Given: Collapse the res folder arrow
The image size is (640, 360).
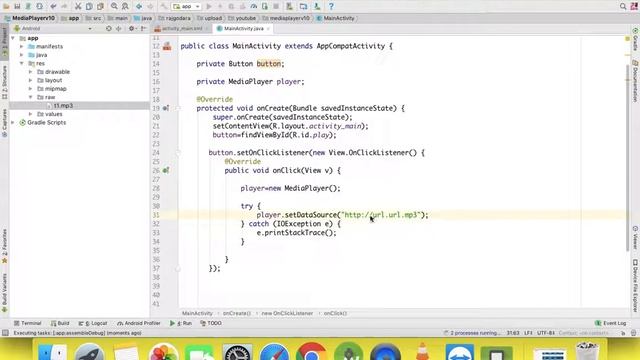Looking at the screenshot, I should point(22,63).
